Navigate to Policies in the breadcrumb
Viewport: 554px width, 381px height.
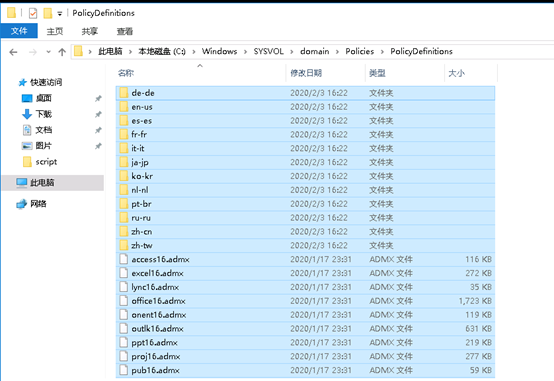[360, 52]
